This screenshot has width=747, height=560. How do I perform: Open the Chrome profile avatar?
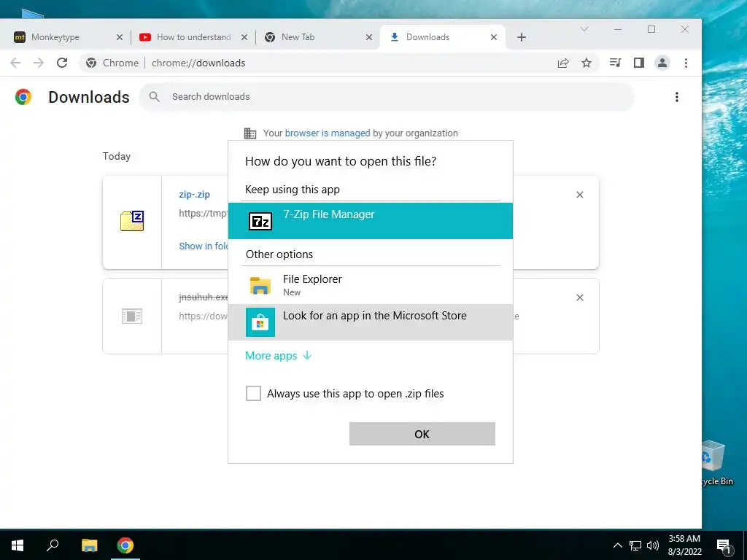point(662,63)
